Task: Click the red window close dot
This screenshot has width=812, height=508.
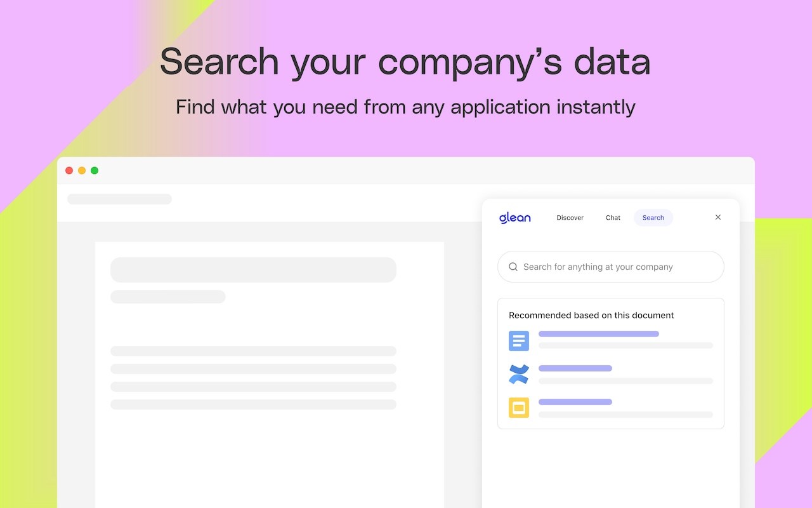Action: click(x=69, y=170)
